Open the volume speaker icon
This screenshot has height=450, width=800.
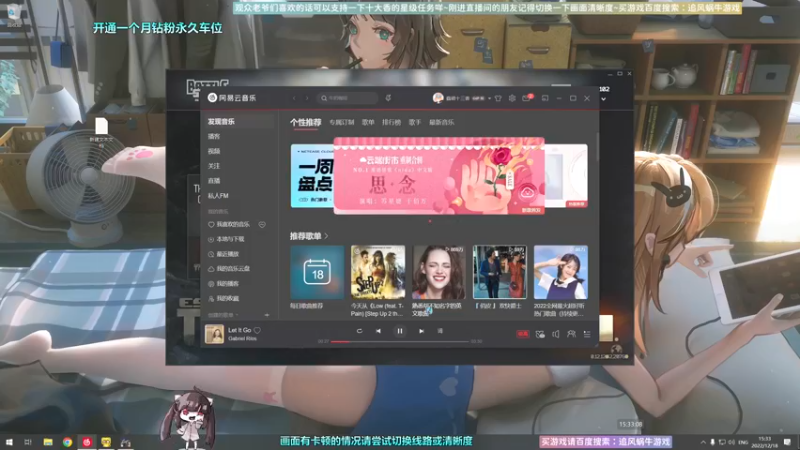[556, 334]
